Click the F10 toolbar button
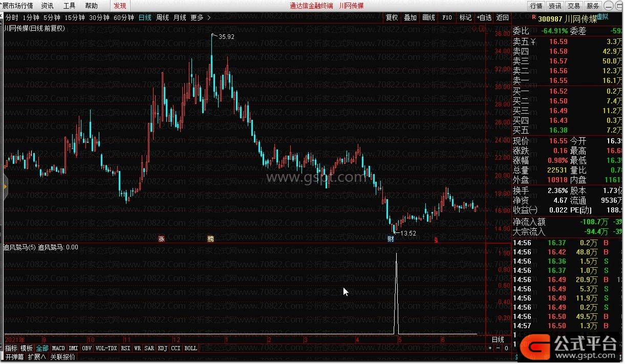 pos(447,17)
